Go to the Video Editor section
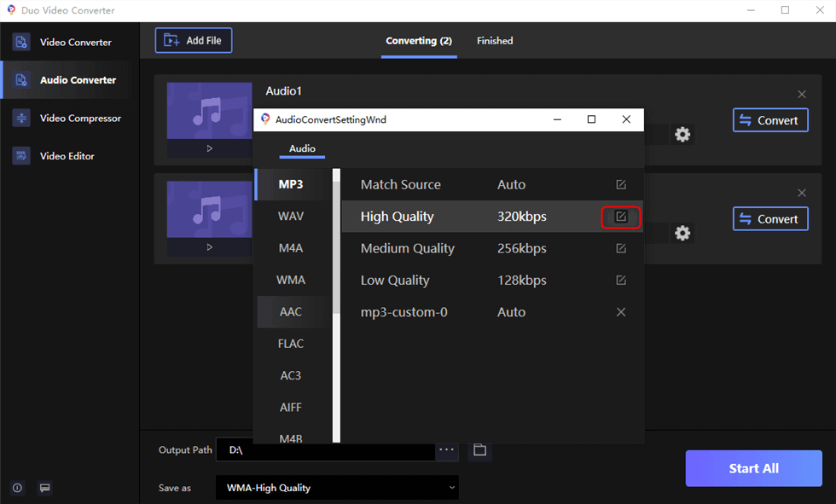Screen dimensions: 836x504 pos(70,156)
